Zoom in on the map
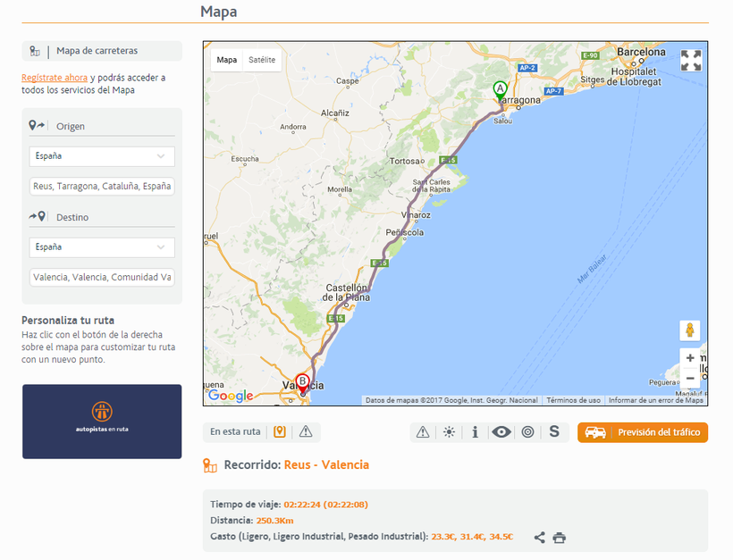This screenshot has width=733, height=560. 690,359
